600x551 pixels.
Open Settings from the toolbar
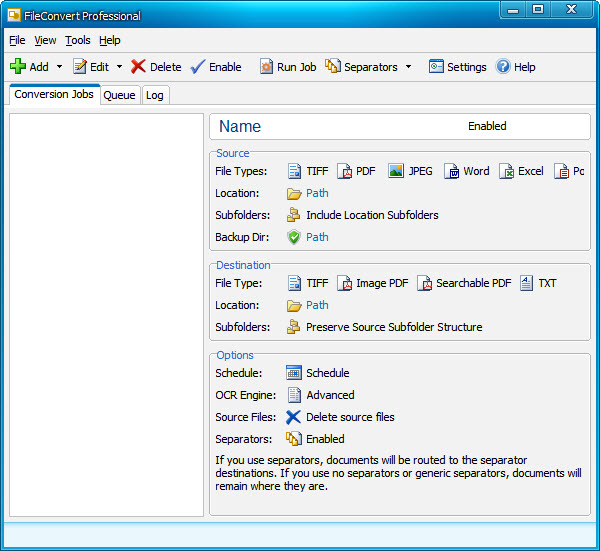tap(457, 67)
